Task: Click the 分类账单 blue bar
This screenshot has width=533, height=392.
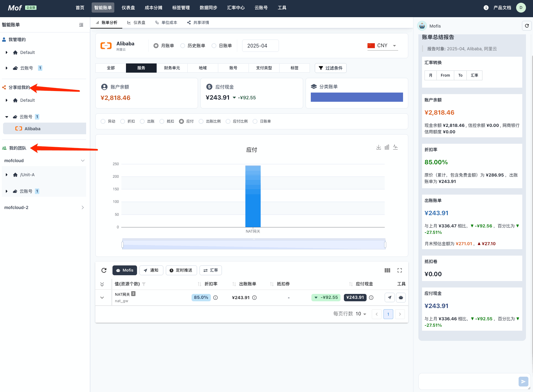Action: click(x=357, y=97)
